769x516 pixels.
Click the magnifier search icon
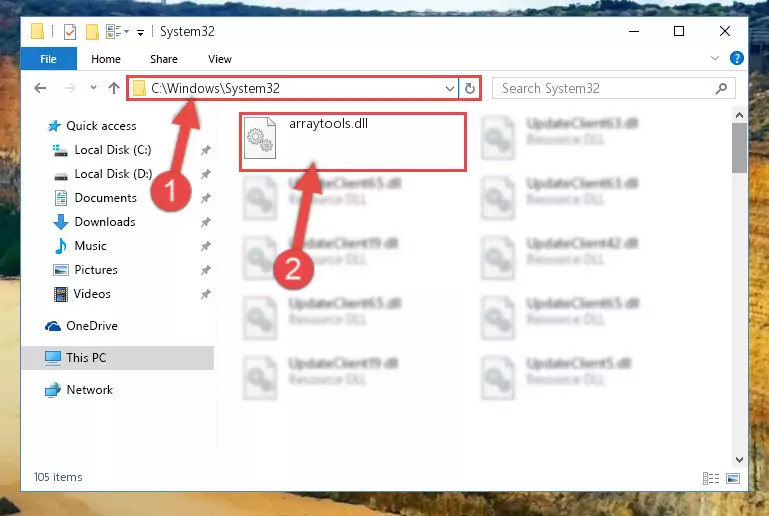coord(721,89)
